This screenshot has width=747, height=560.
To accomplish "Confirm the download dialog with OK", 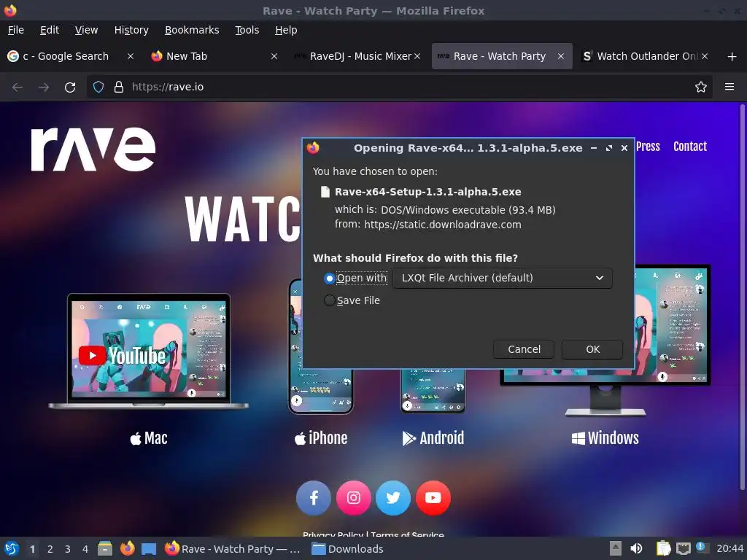I will pyautogui.click(x=592, y=349).
